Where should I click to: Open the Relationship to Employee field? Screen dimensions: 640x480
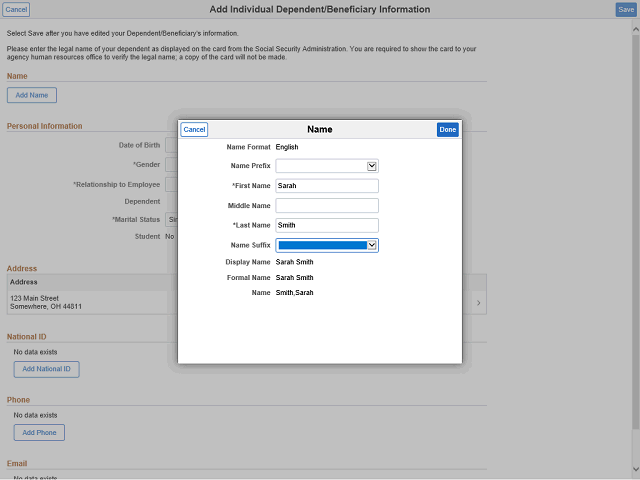click(x=171, y=184)
